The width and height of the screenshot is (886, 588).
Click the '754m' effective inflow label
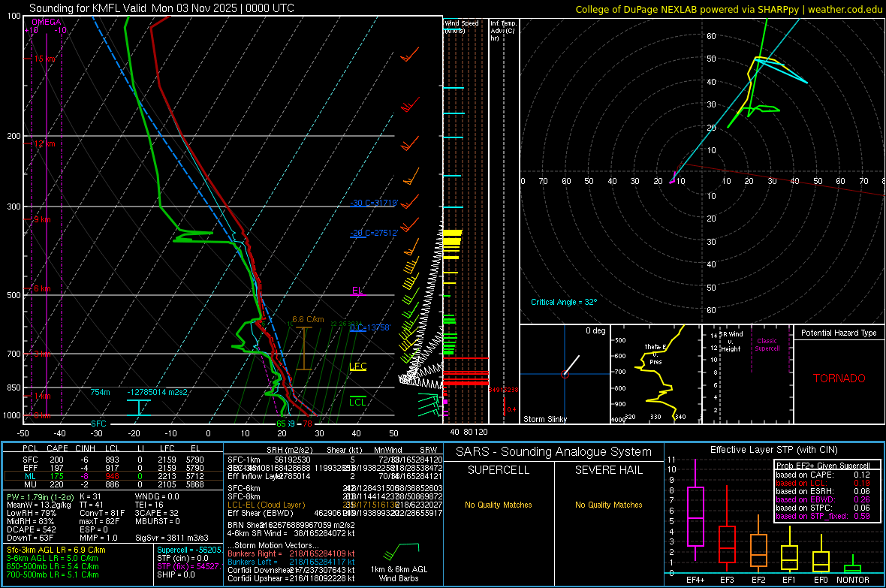101,393
